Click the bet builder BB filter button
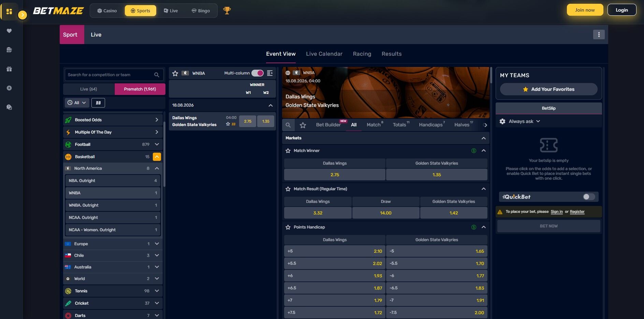Viewport: 644px width, 319px height. pos(98,103)
